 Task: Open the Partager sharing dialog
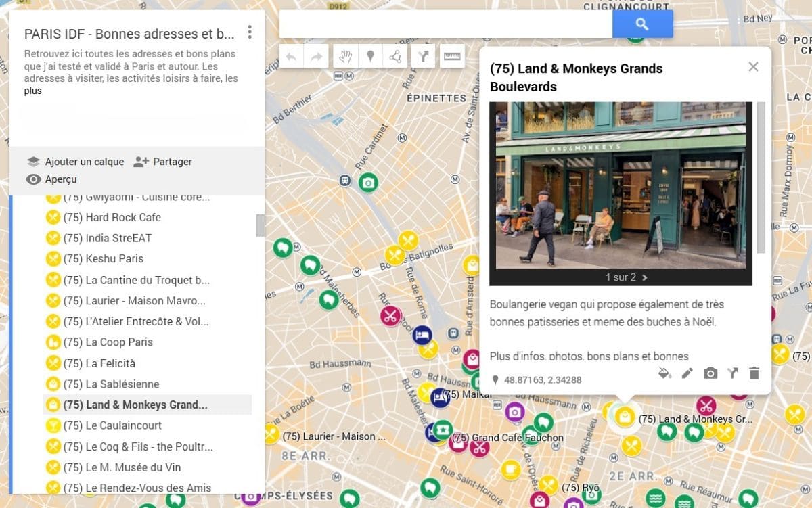pos(162,162)
